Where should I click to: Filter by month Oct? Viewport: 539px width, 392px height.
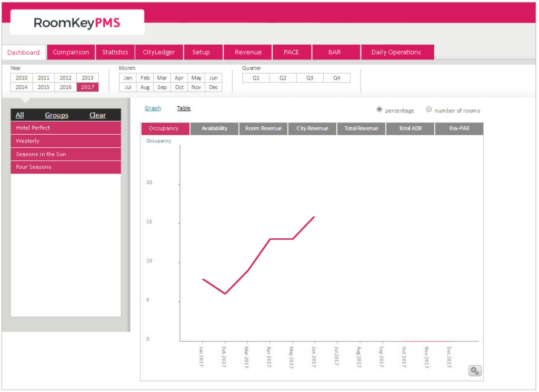(x=179, y=87)
